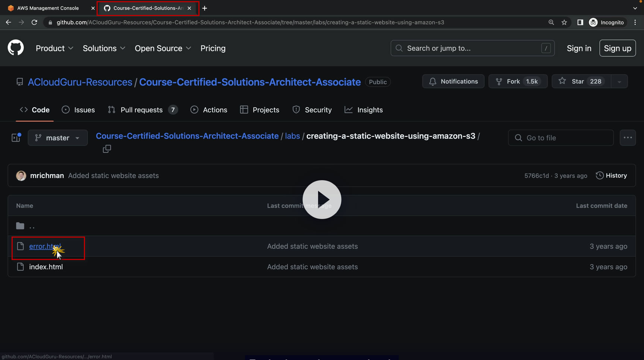Close the AWS Management Console tab
The width and height of the screenshot is (644, 360).
(93, 8)
